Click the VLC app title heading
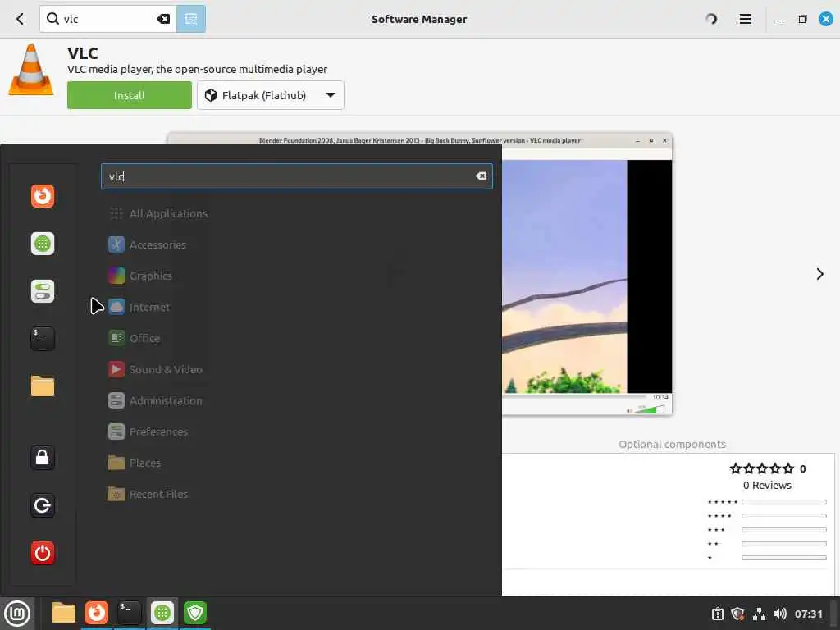 pos(83,53)
